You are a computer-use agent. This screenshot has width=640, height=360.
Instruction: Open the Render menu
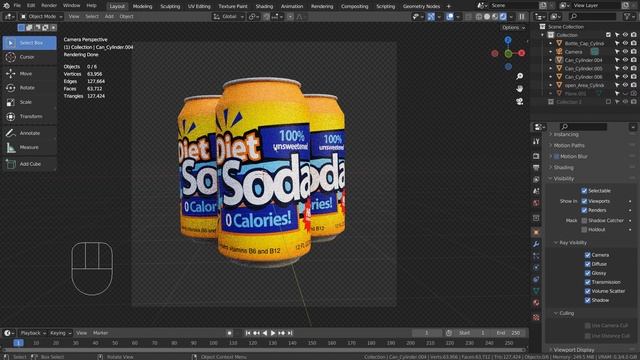click(x=49, y=6)
